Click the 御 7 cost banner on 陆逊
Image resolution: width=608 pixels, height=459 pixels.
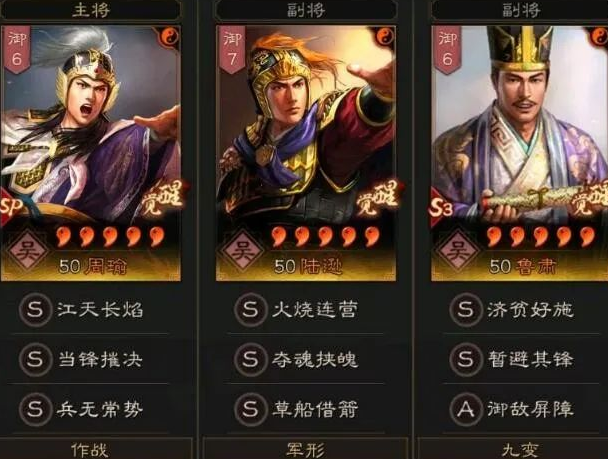click(x=233, y=50)
